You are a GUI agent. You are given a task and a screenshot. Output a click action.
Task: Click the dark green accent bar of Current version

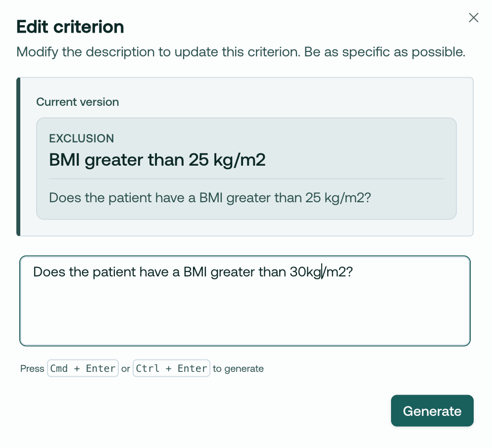[18, 157]
